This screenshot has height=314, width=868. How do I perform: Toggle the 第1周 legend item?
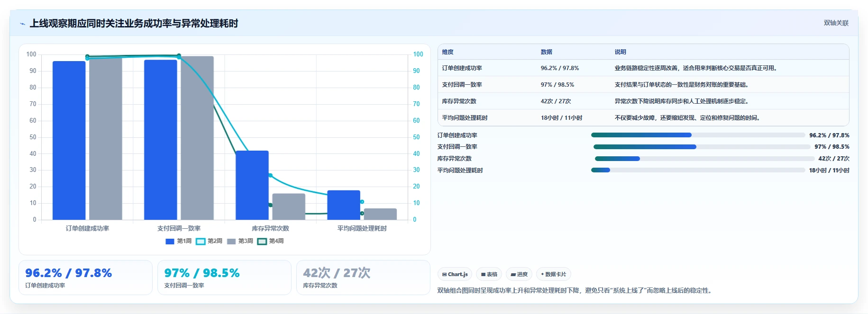click(179, 241)
